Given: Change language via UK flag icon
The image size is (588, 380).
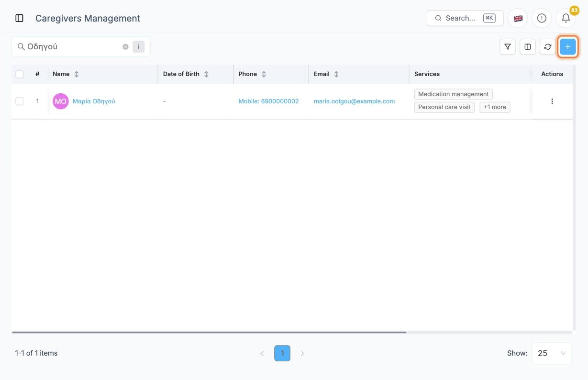Looking at the screenshot, I should coord(518,18).
